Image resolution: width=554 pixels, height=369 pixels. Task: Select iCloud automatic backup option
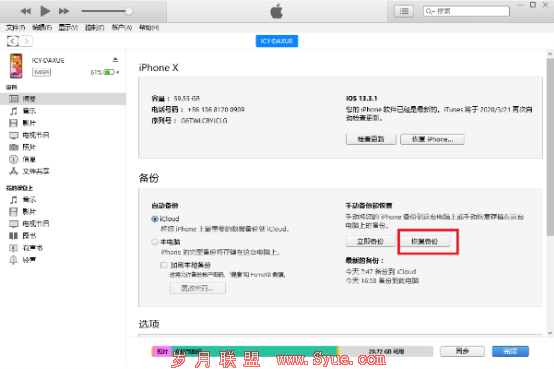(x=155, y=219)
